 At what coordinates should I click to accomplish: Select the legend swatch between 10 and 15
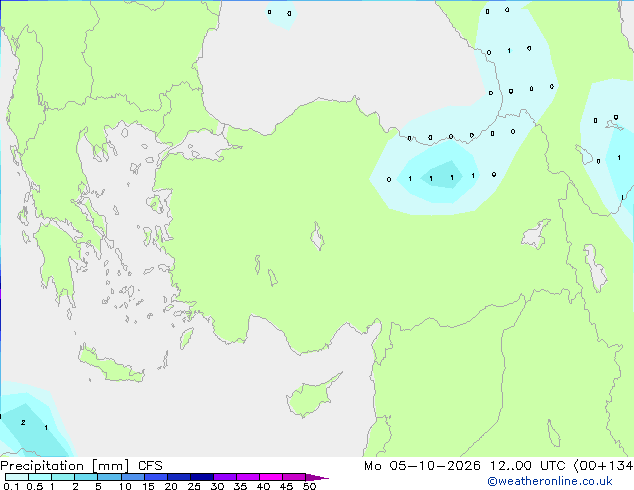(132, 477)
